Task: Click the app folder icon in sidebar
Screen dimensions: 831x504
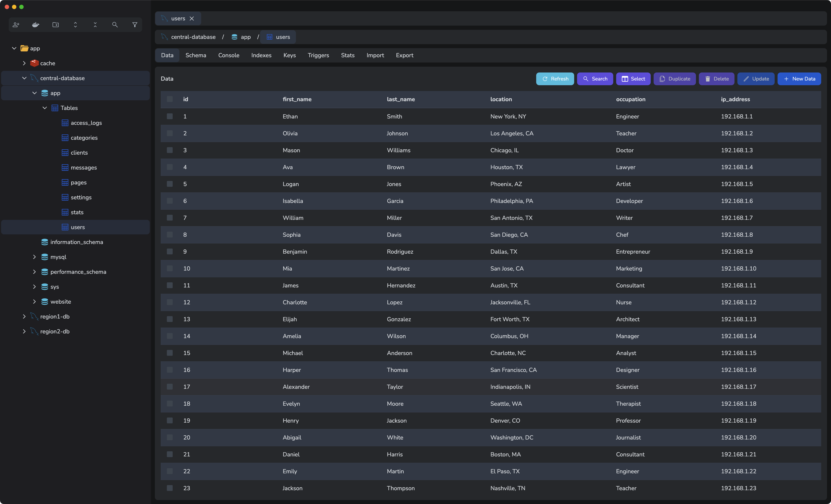Action: coord(24,48)
